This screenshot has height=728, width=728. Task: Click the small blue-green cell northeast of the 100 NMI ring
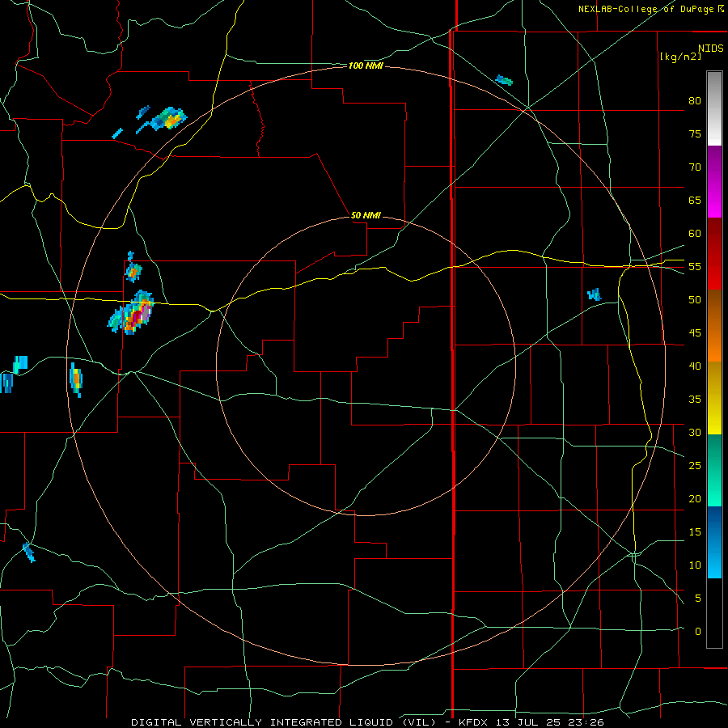(504, 80)
